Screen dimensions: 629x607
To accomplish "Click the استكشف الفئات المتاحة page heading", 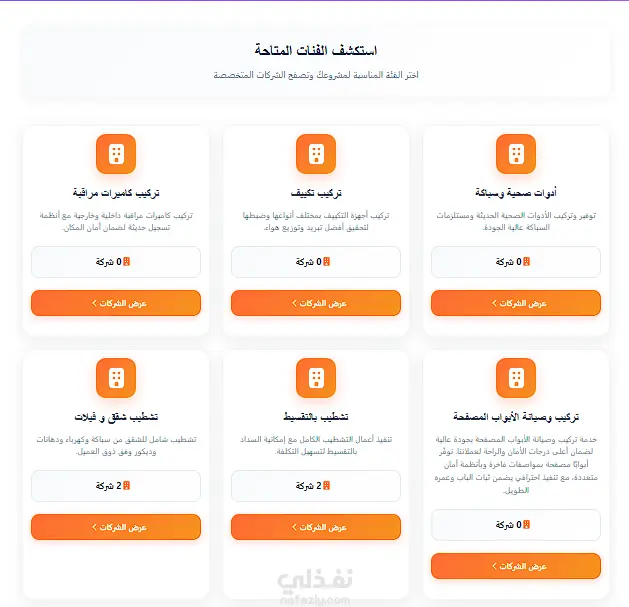I will [315, 50].
